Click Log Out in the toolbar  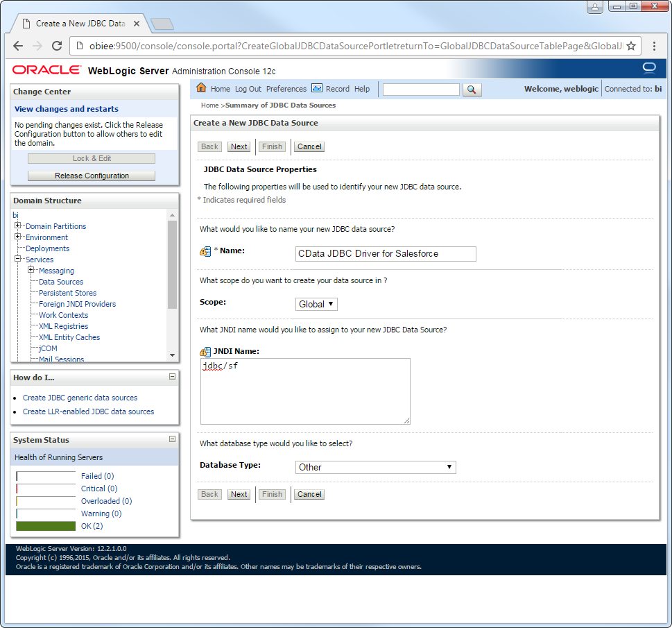click(248, 90)
